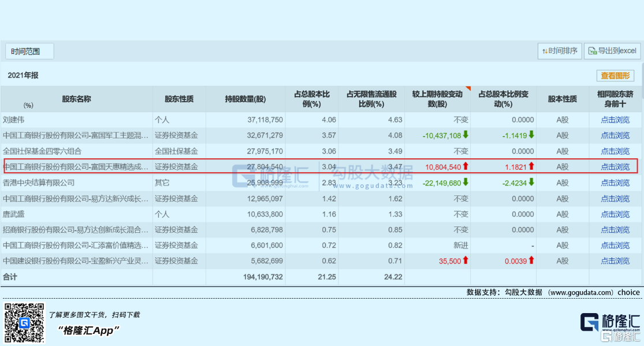The width and height of the screenshot is (644, 346).
Task: Select the 中国工商银行-易方达新兴成长 shareholder name
Action: pos(76,199)
